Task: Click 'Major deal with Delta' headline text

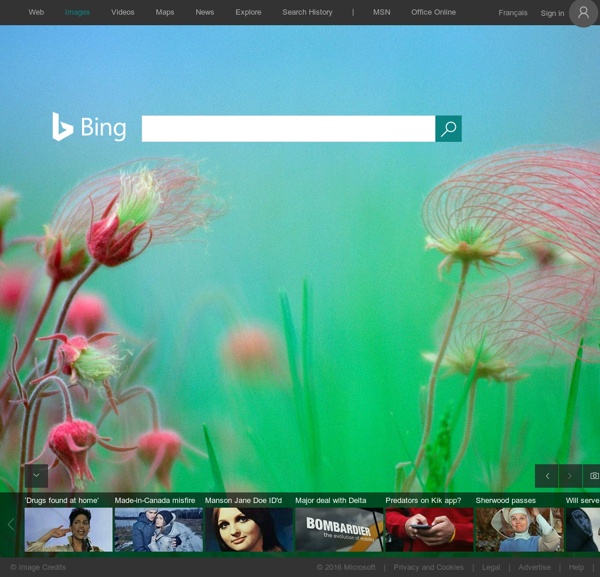Action: point(331,500)
